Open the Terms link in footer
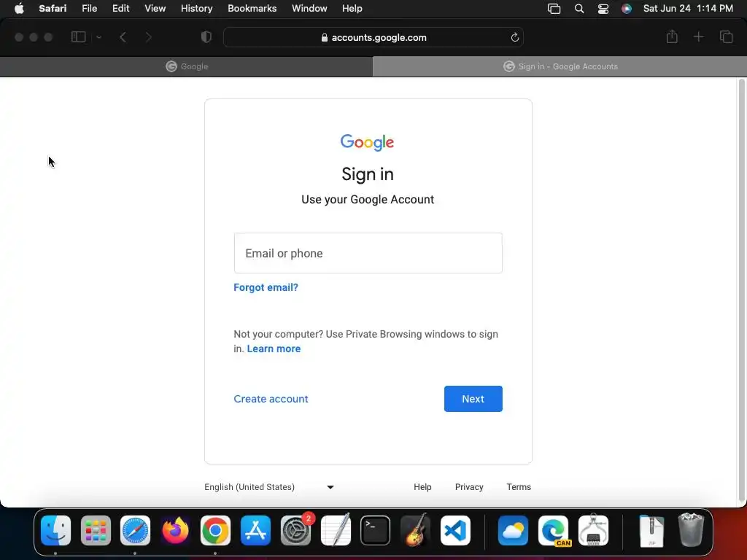The width and height of the screenshot is (747, 560). (519, 486)
